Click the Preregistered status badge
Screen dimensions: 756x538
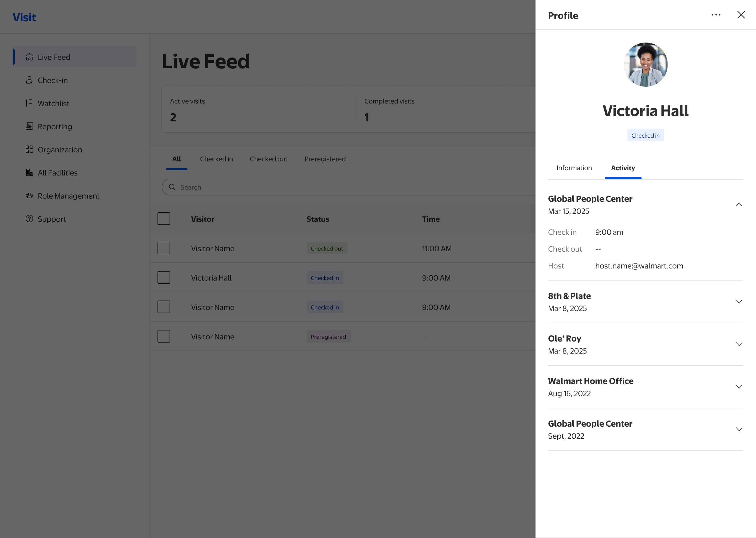point(328,337)
